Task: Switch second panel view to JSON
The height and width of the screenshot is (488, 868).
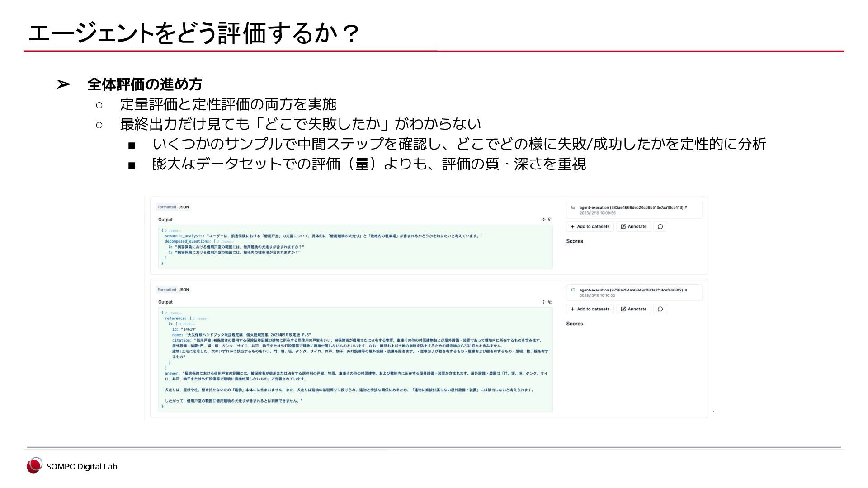Action: point(184,290)
